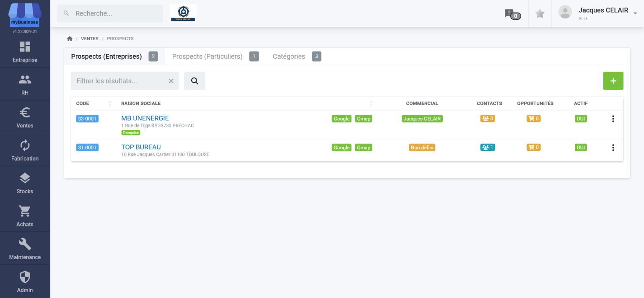Sort the table by Raison Sociale column
Image resolution: width=644 pixels, height=298 pixels.
[371, 104]
